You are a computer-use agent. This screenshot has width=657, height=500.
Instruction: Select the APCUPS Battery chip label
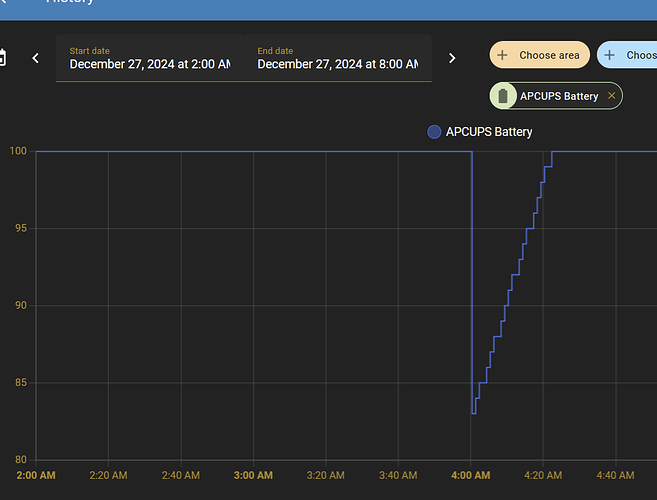tap(559, 96)
